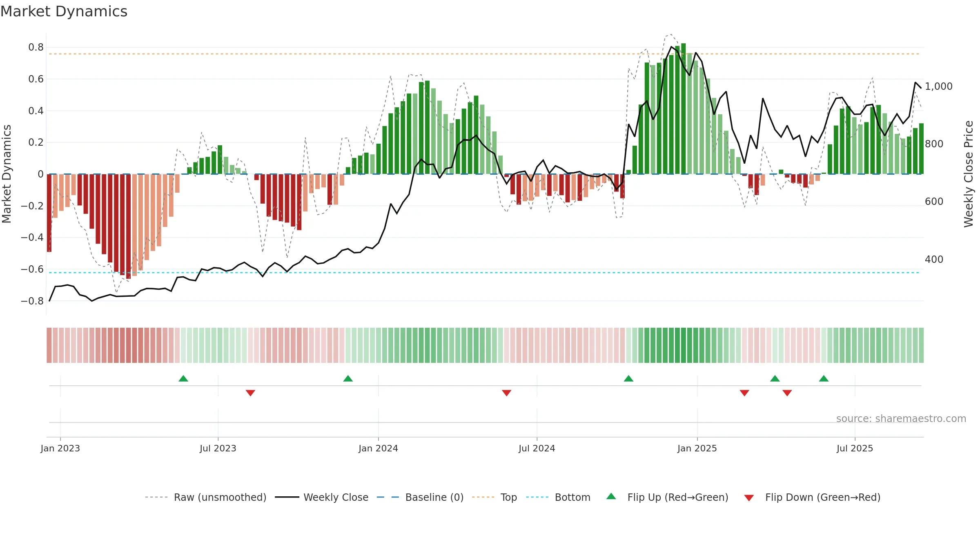The height and width of the screenshot is (551, 980).
Task: Click the green Flip Up triangle in the legend
Action: pyautogui.click(x=611, y=496)
